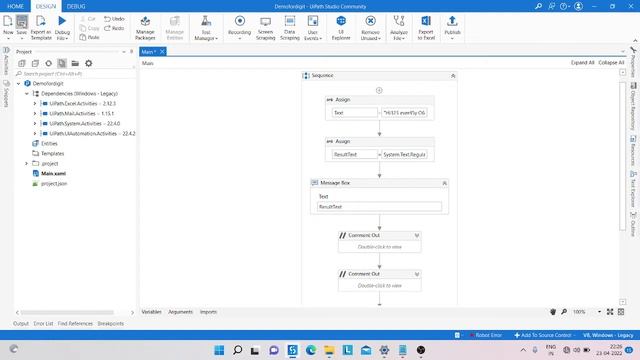Select Templates folder in project tree
The width and height of the screenshot is (640, 360).
click(52, 153)
